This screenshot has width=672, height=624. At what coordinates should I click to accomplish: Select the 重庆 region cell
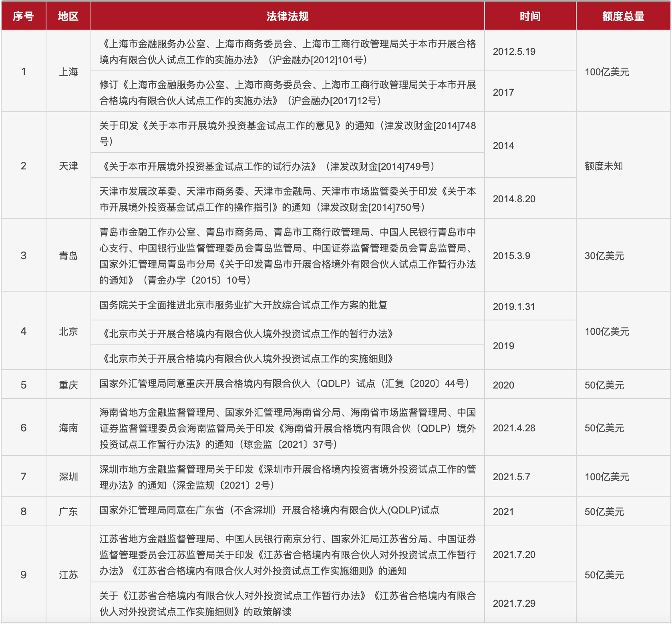click(x=68, y=384)
